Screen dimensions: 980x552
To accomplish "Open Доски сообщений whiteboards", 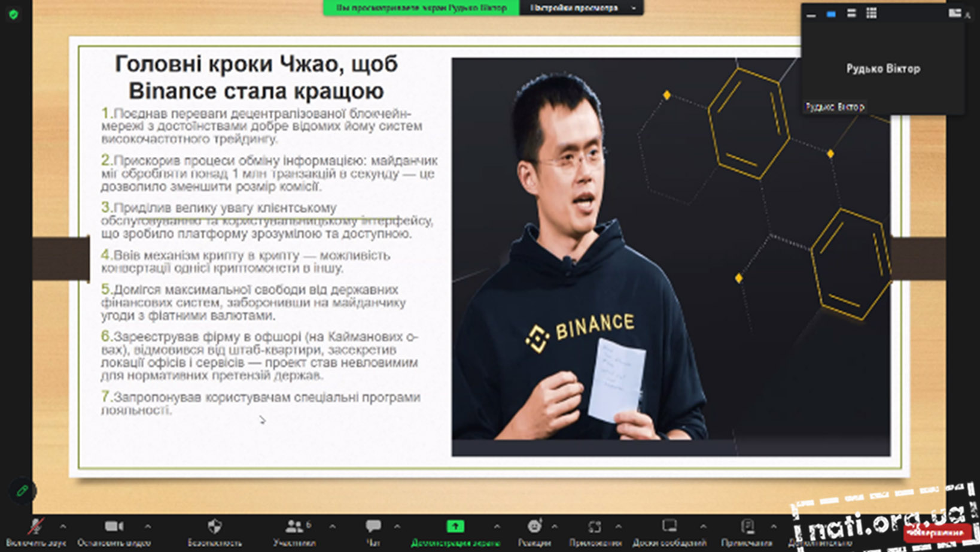I will coord(669,532).
